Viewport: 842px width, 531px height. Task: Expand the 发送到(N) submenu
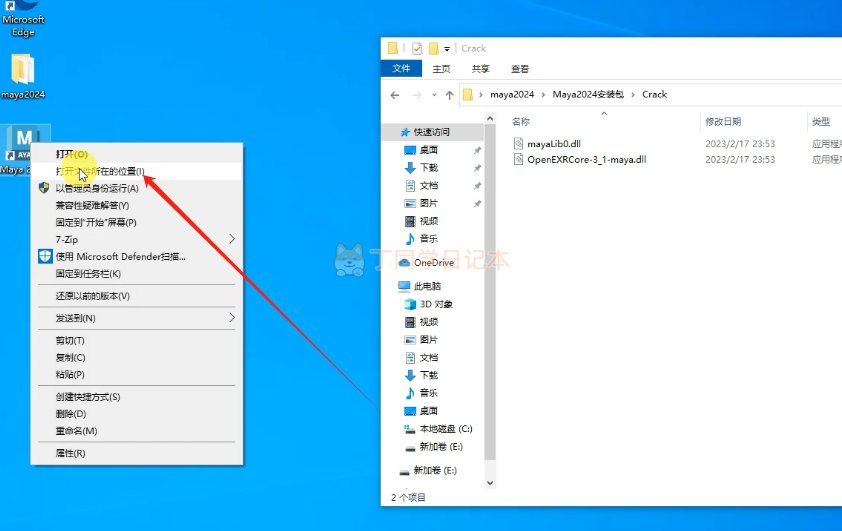coord(232,317)
